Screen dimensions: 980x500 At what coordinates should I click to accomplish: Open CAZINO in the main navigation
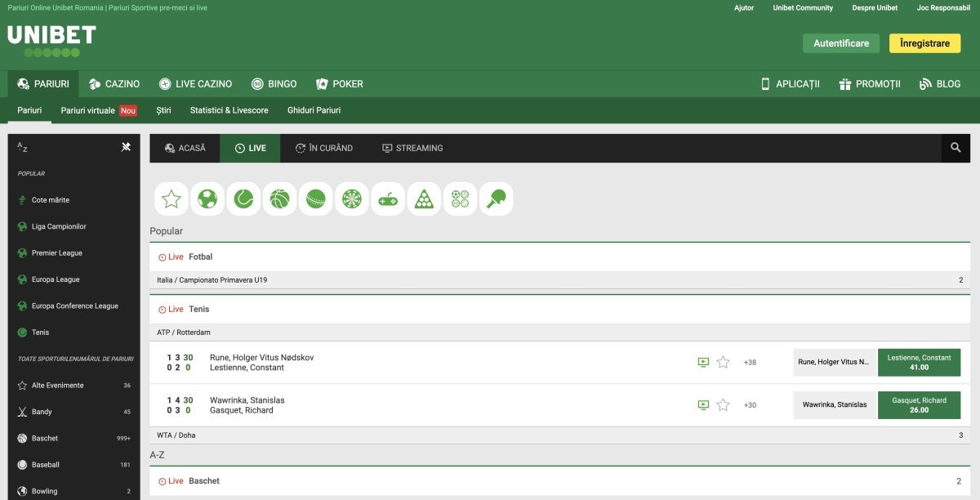tap(114, 83)
